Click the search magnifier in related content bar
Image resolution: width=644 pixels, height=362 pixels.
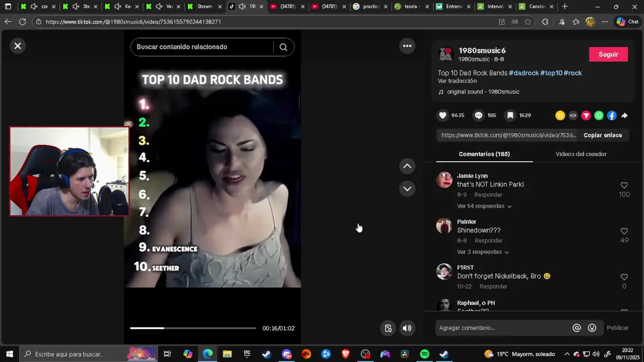click(283, 47)
